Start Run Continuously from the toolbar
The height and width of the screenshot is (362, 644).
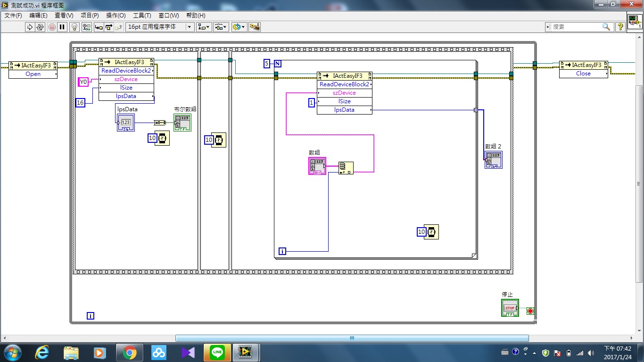tap(40, 27)
